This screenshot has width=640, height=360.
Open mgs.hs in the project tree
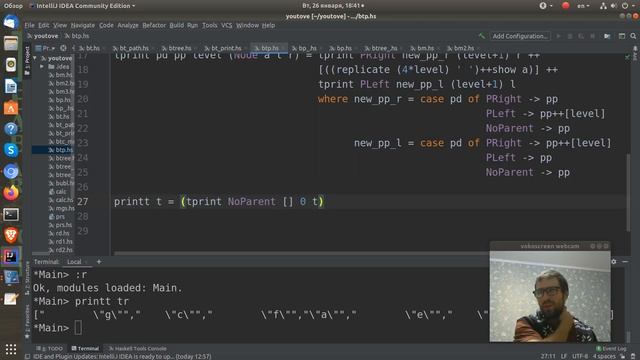(62, 208)
